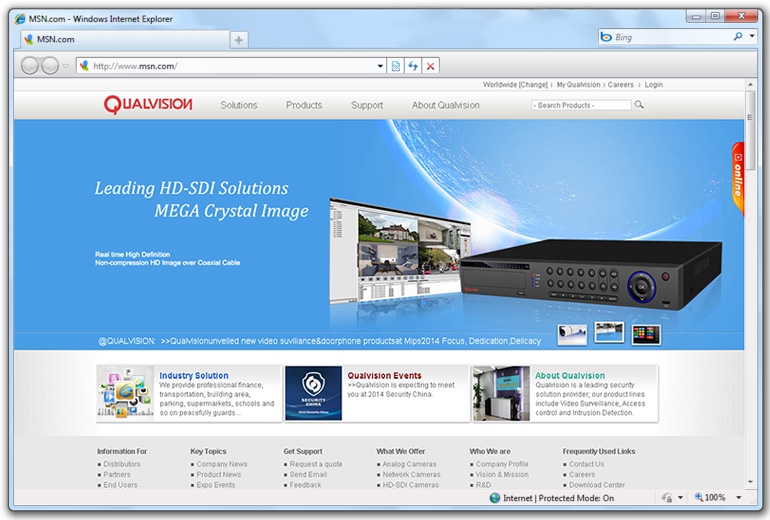Open Analog Cameras link
This screenshot has width=770, height=520.
(409, 464)
